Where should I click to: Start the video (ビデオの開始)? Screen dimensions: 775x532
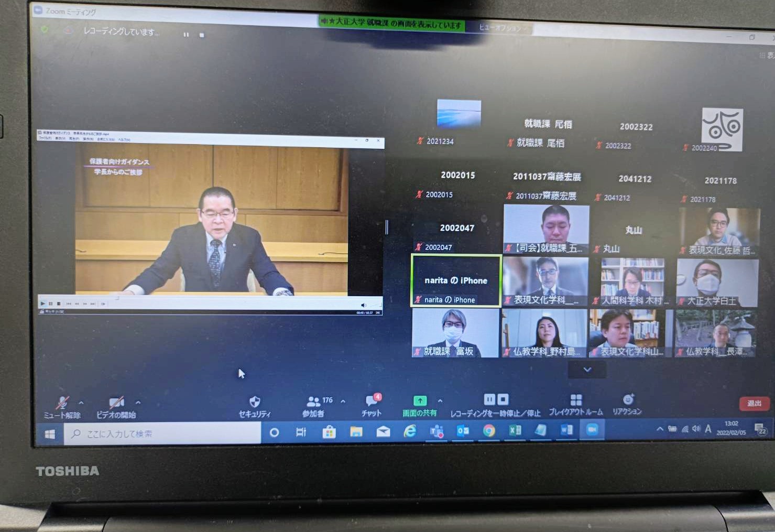pos(116,403)
